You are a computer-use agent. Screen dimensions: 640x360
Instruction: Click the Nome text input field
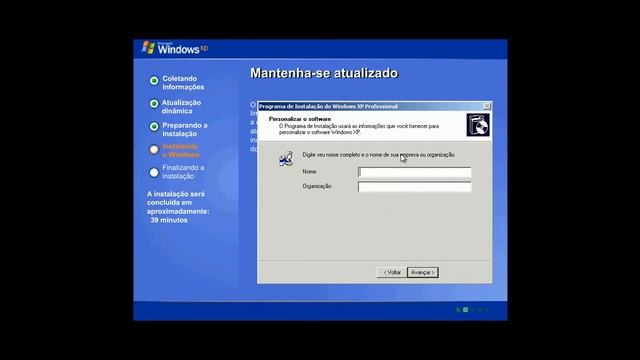click(x=415, y=172)
